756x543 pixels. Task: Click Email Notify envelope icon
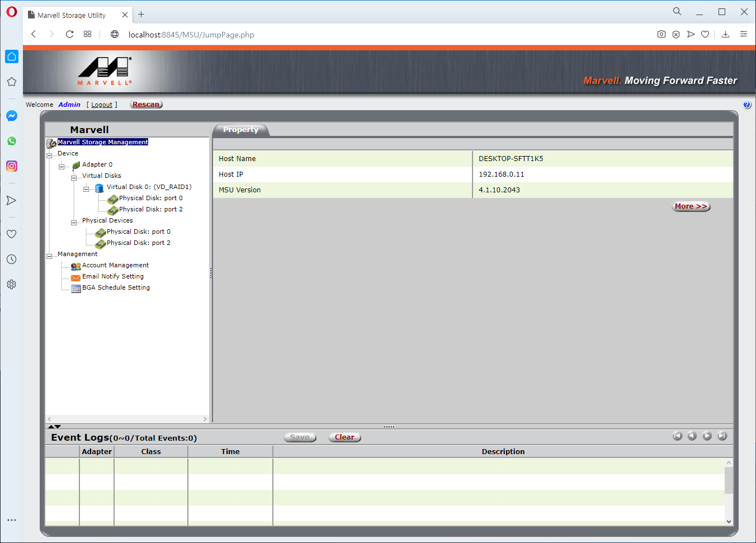pos(76,277)
